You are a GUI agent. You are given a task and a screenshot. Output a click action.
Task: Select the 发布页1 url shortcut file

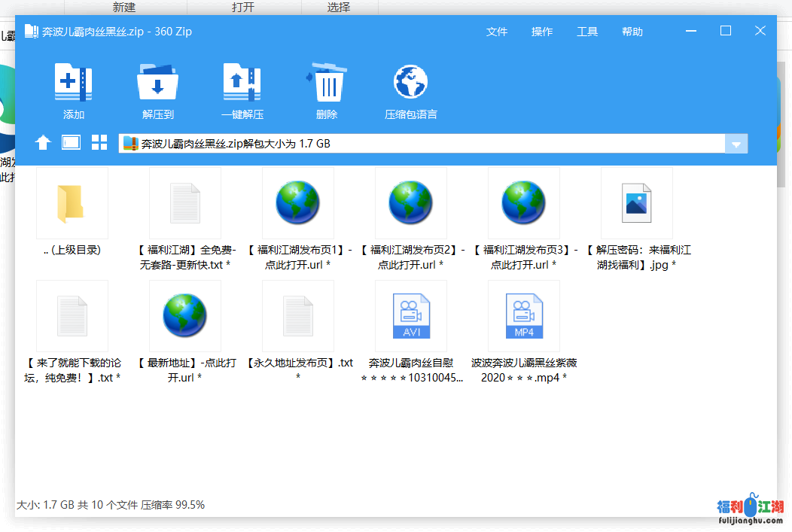coord(298,204)
